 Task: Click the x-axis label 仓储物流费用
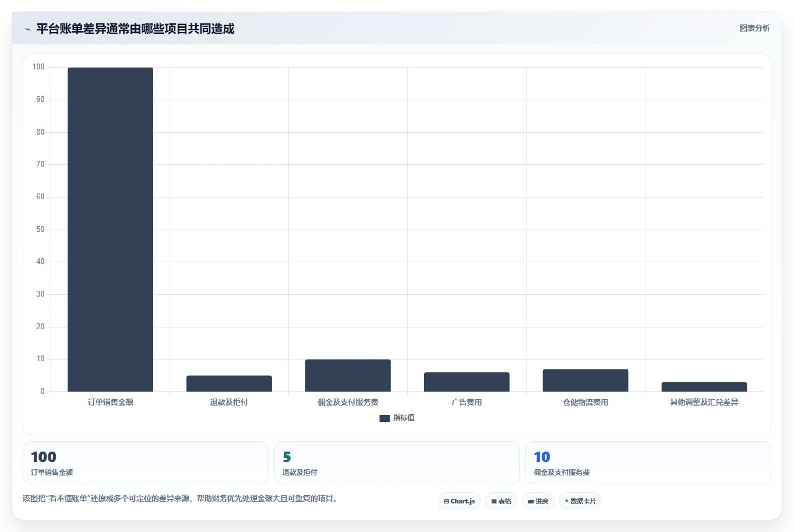pos(585,402)
